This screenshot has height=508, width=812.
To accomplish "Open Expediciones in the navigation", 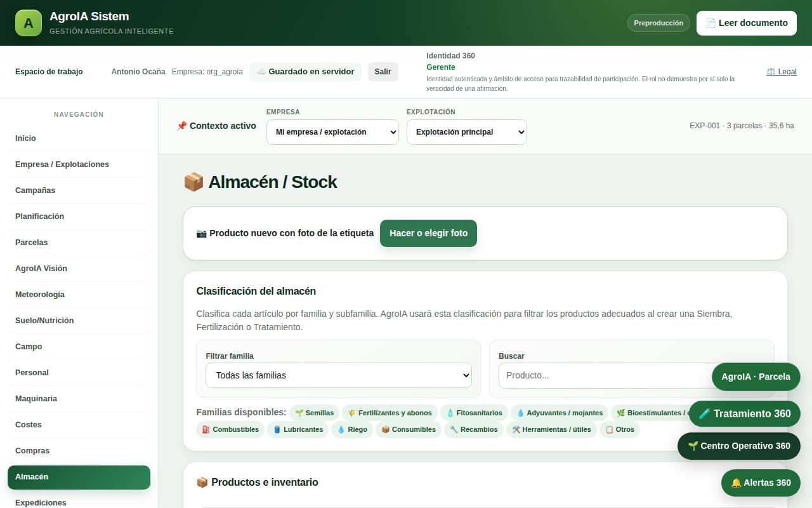I will 79,502.
